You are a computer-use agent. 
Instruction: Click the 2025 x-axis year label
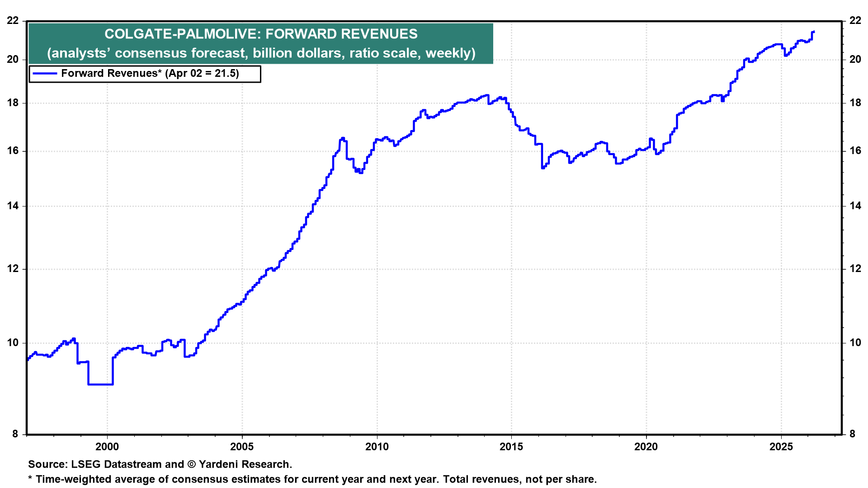click(781, 447)
